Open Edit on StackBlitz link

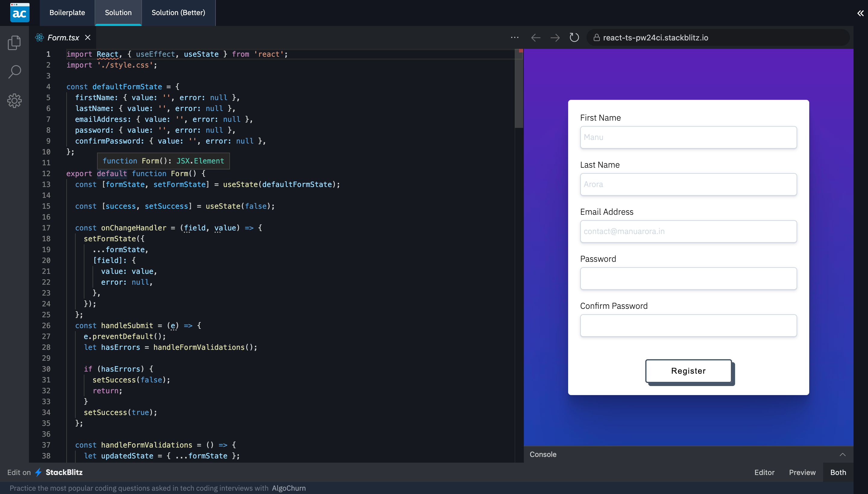point(45,472)
